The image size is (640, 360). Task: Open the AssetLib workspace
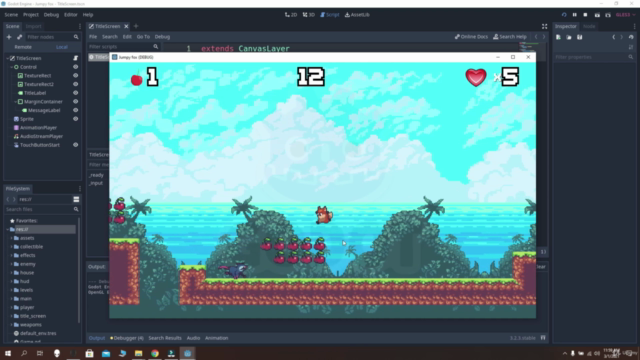click(x=357, y=15)
